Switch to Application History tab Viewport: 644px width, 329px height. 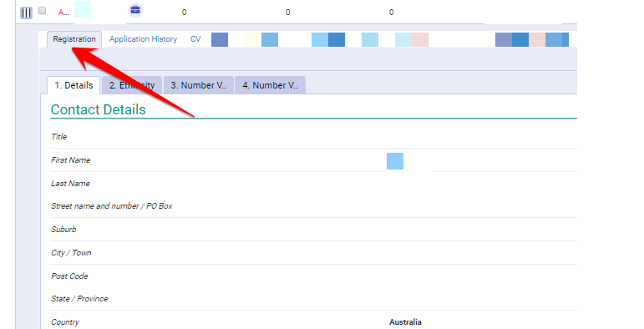[143, 39]
